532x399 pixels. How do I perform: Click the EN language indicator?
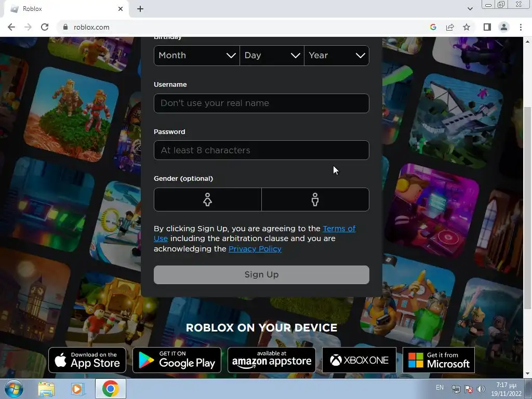(x=440, y=388)
